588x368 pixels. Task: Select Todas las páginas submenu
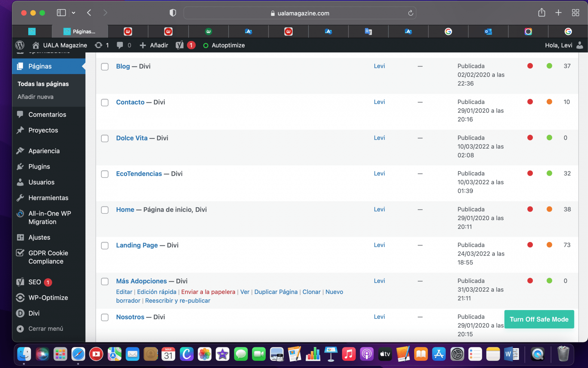click(43, 84)
